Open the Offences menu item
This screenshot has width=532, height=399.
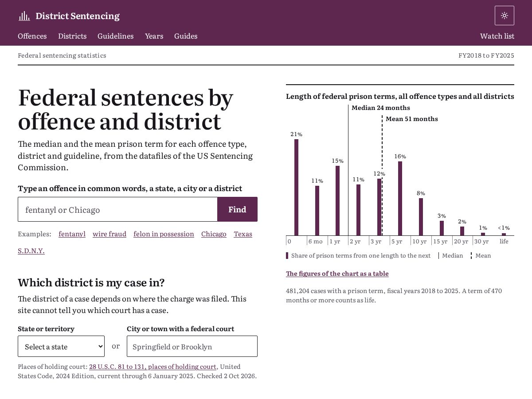coord(32,36)
